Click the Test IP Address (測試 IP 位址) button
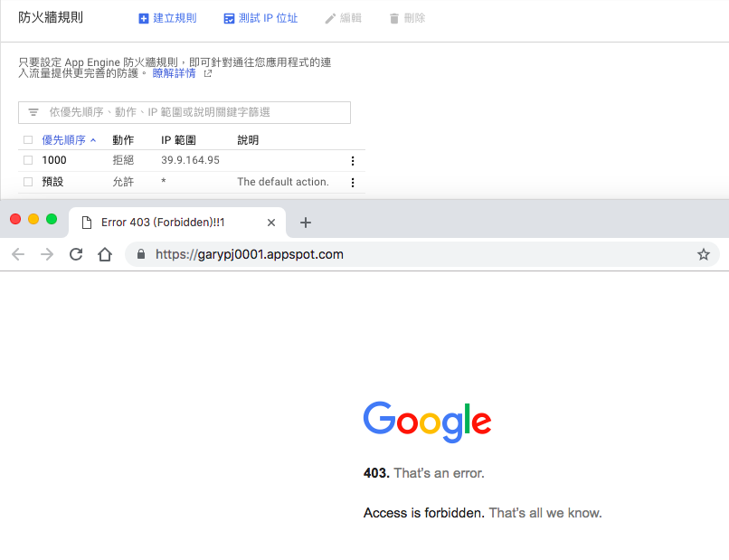Viewport: 729px width, 560px height. point(260,18)
